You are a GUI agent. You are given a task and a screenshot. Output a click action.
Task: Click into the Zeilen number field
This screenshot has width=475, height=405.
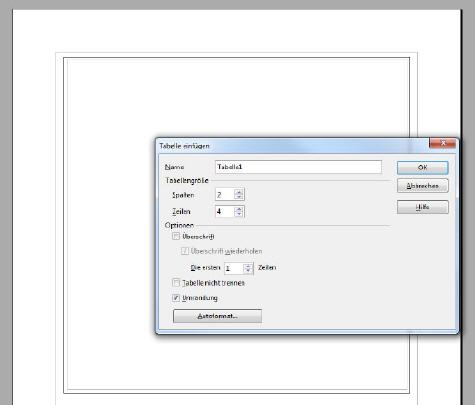225,211
